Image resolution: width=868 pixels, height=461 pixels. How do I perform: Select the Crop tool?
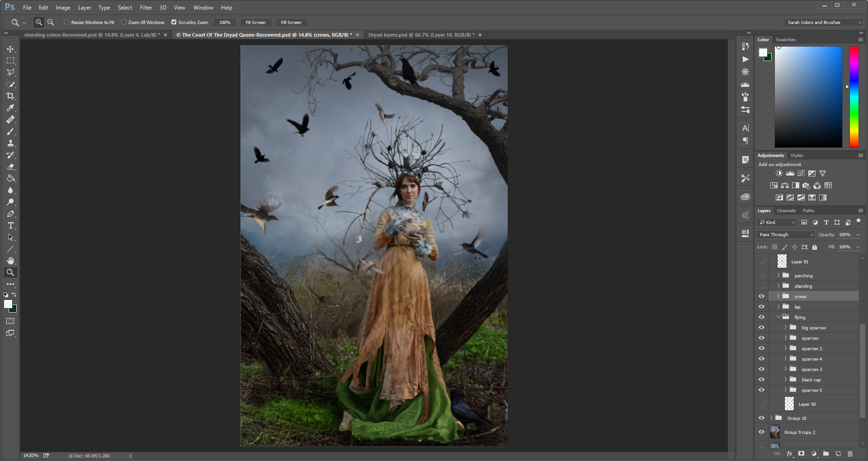pos(10,96)
